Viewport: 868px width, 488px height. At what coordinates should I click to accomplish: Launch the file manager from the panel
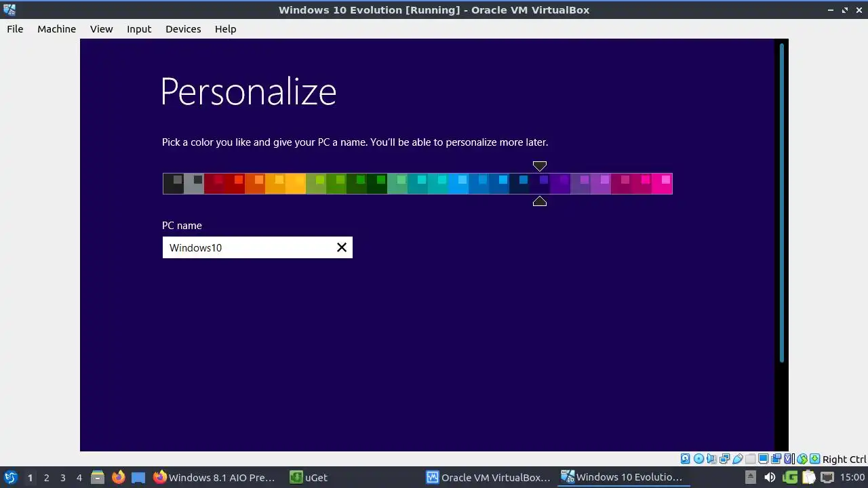pyautogui.click(x=98, y=477)
